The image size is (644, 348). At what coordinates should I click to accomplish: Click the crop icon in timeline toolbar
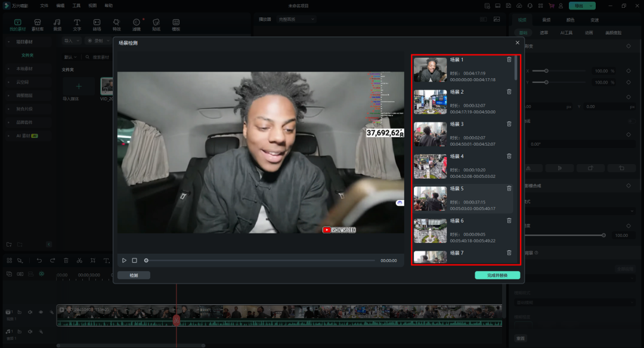click(93, 260)
